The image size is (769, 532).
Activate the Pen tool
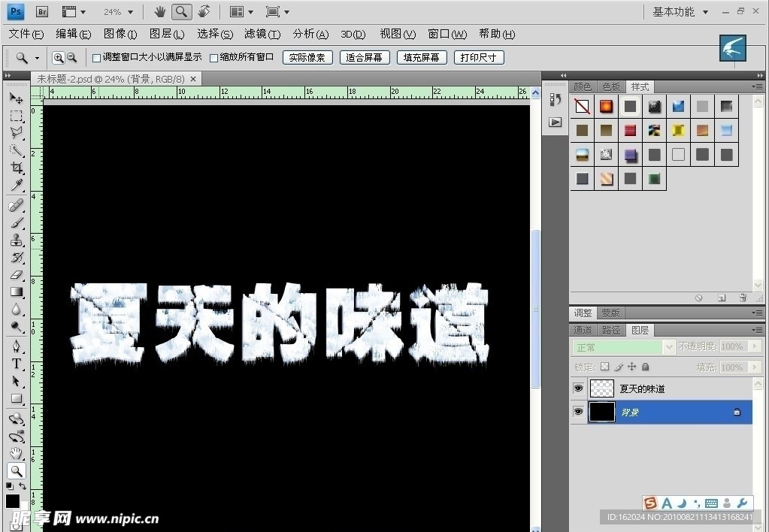pyautogui.click(x=16, y=346)
